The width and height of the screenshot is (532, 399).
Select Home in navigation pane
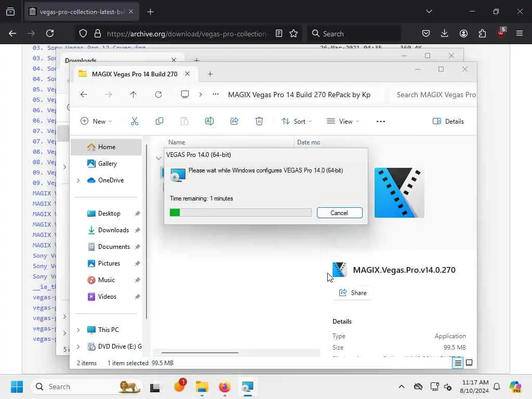click(x=107, y=147)
